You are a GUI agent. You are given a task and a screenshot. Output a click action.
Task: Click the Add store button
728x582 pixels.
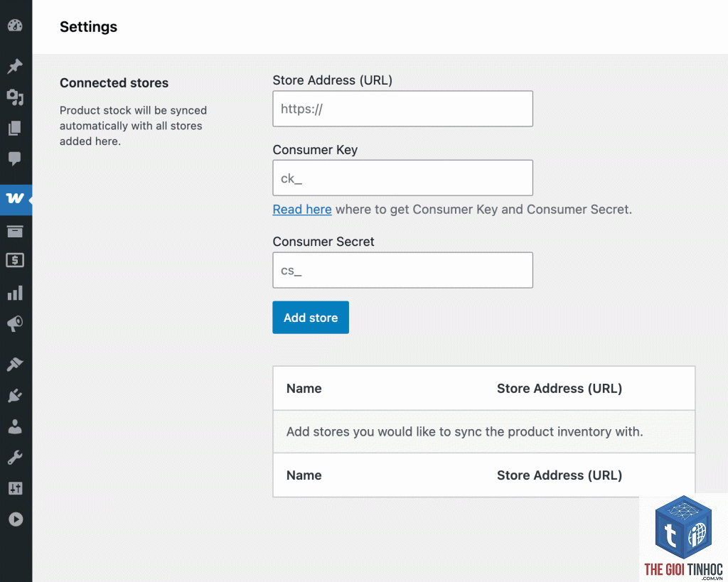point(311,318)
